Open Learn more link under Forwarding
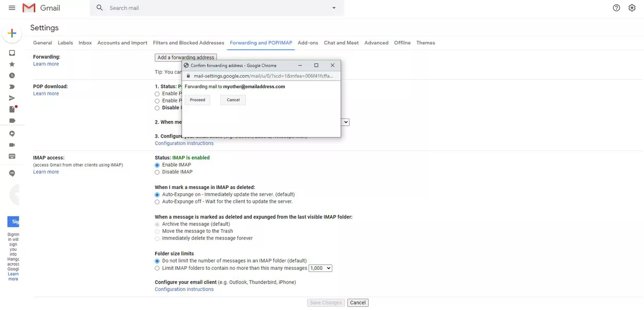 (46, 64)
